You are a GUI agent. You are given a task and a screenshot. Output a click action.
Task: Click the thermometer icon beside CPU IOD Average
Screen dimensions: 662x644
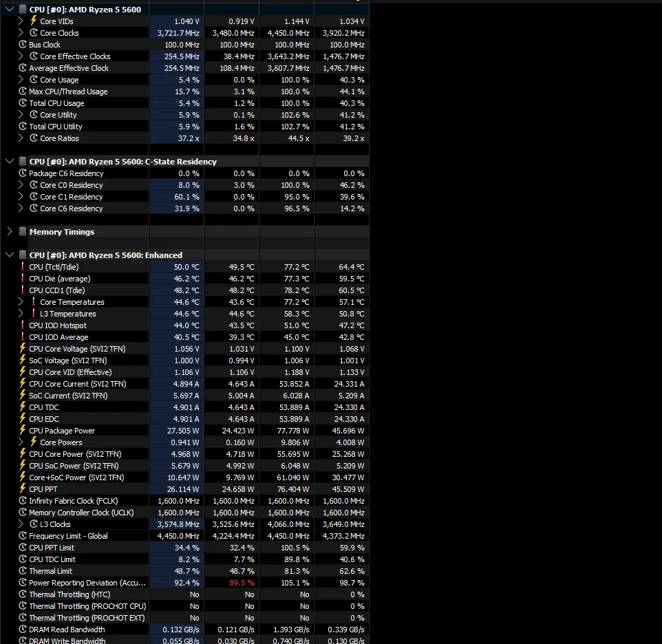point(23,336)
